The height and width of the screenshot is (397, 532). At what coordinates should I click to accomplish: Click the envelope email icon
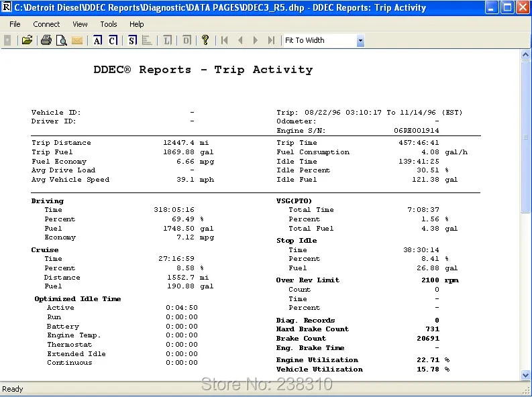pyautogui.click(x=77, y=40)
